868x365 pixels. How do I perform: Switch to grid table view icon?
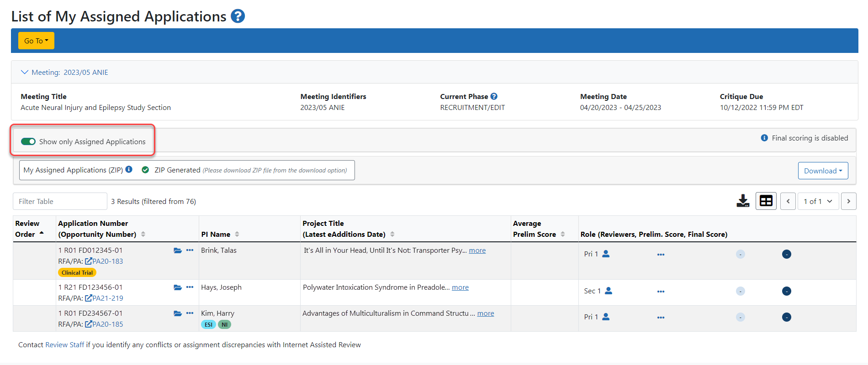point(766,201)
